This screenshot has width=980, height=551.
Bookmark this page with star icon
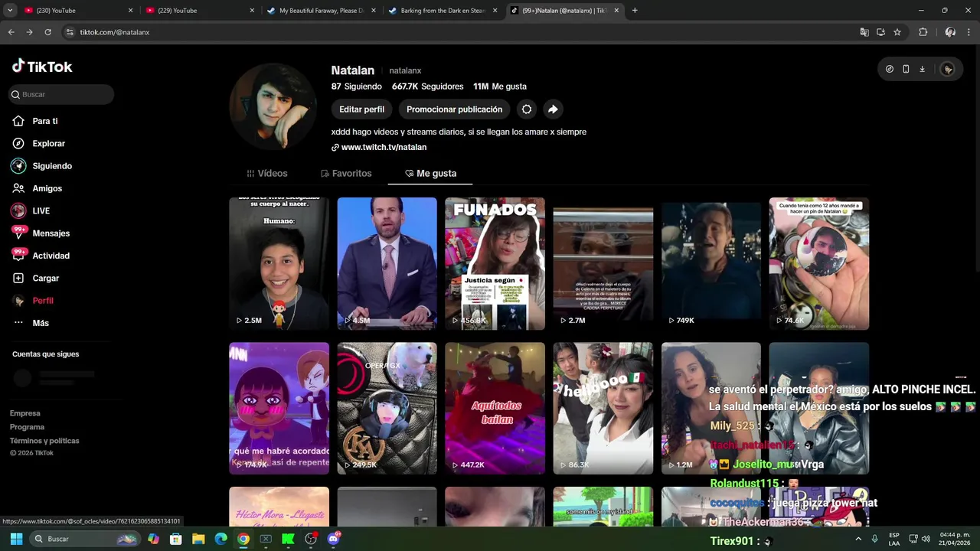897,32
